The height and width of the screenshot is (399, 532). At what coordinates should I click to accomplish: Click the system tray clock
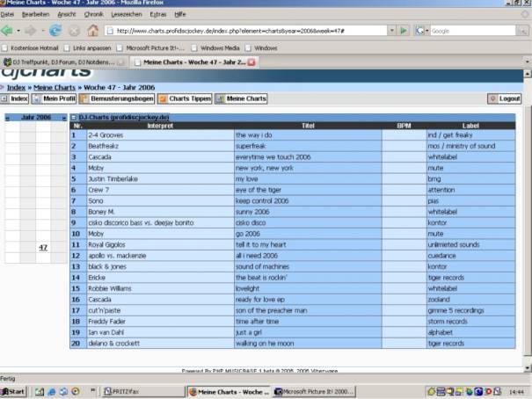pyautogui.click(x=516, y=392)
